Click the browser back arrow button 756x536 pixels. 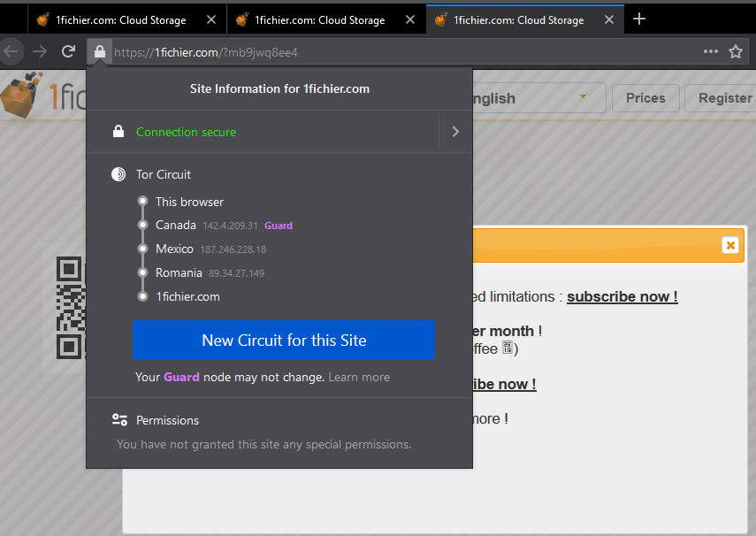pos(11,51)
